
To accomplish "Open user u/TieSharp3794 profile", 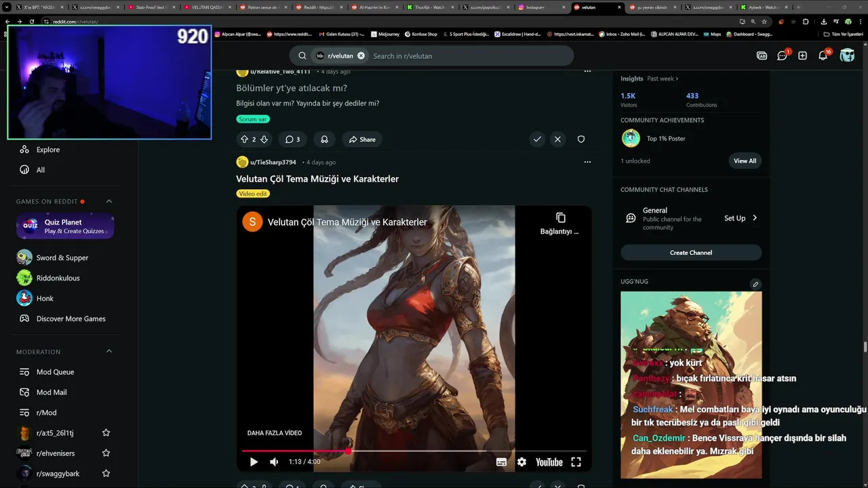I will tap(273, 162).
